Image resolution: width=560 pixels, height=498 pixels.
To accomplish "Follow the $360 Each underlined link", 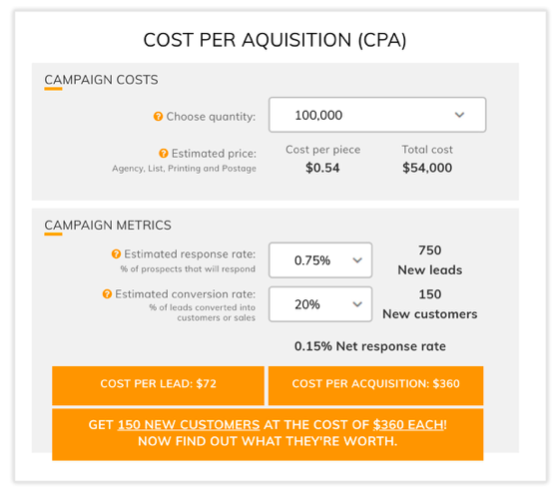I will click(408, 425).
